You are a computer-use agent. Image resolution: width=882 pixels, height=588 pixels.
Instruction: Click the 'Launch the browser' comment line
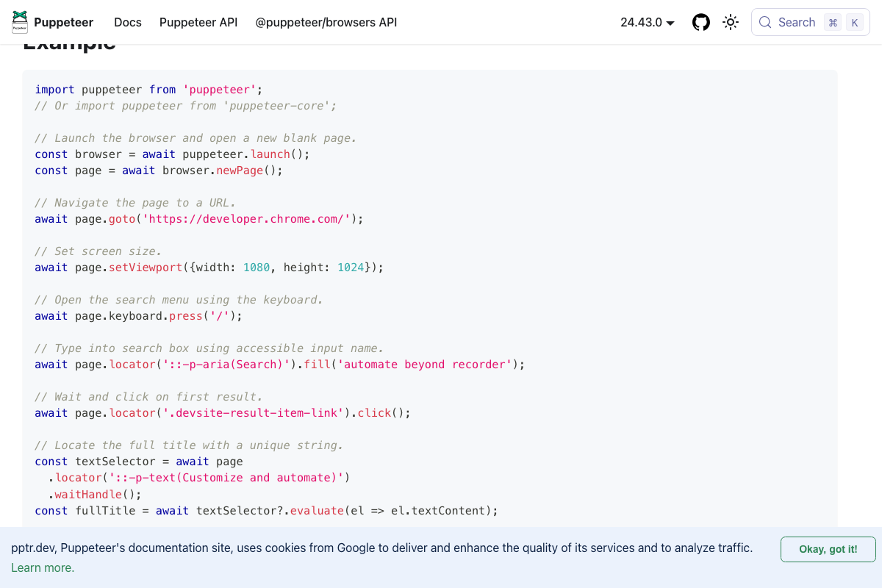click(196, 138)
